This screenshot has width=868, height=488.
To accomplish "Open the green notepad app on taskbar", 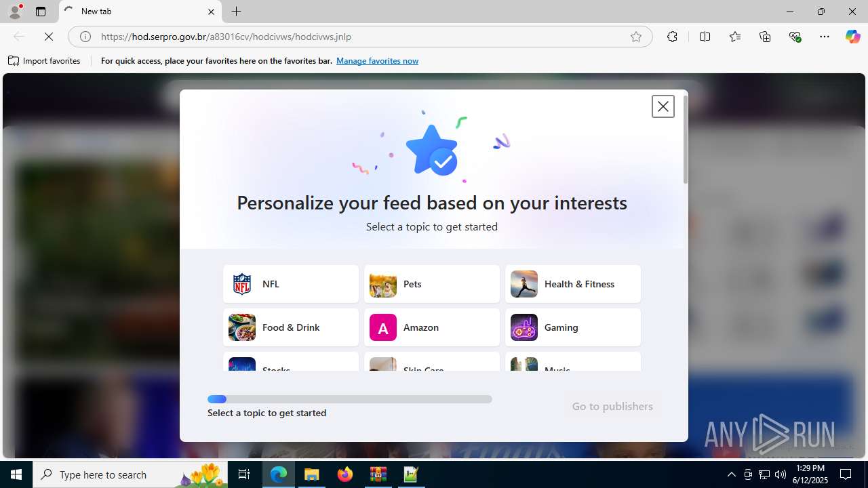I will pyautogui.click(x=412, y=474).
